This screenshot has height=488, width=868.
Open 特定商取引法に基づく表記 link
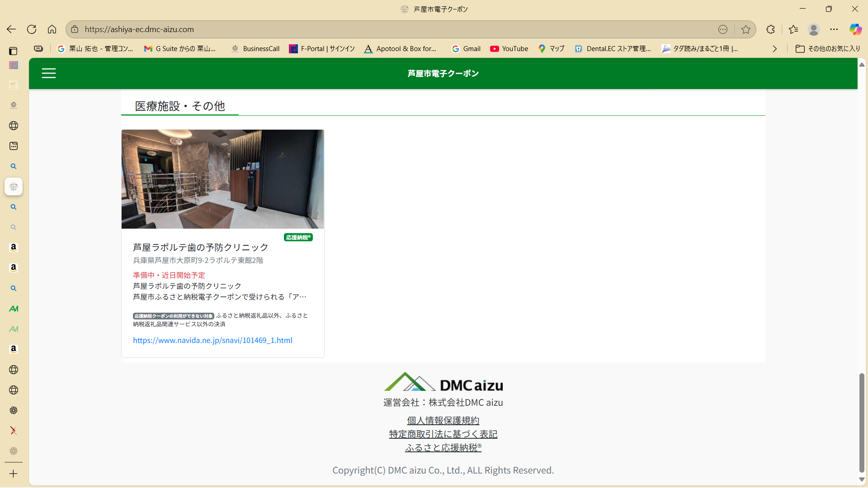(x=443, y=434)
